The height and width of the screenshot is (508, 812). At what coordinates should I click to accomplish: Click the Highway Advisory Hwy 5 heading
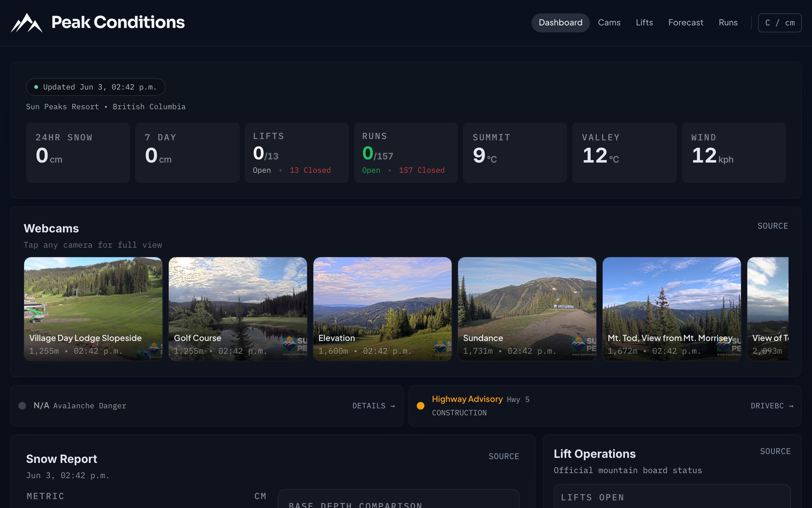click(x=481, y=399)
